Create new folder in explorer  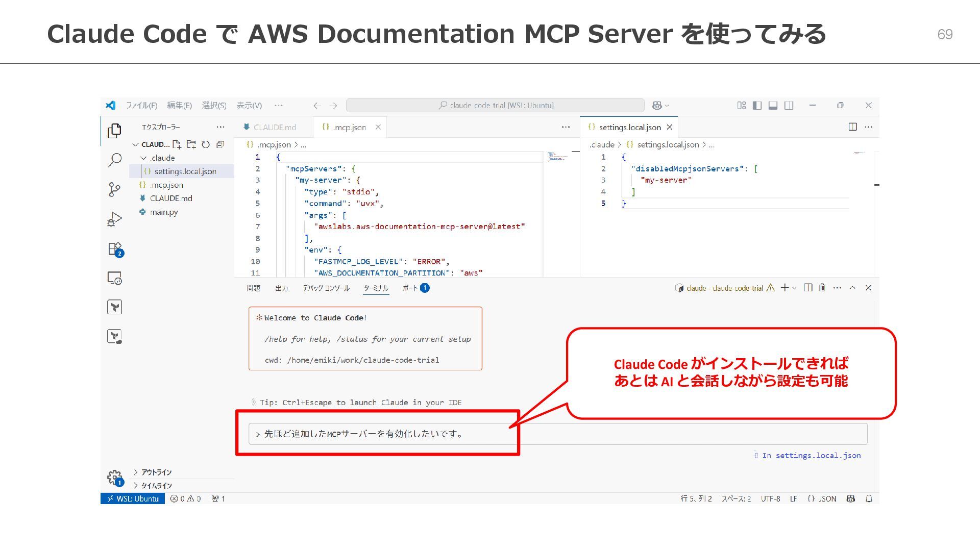[x=191, y=144]
